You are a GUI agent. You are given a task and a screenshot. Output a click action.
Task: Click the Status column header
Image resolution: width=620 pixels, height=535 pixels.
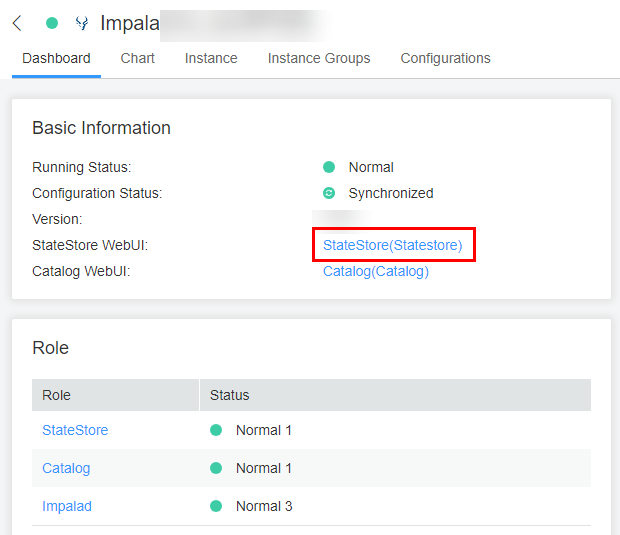395,395
